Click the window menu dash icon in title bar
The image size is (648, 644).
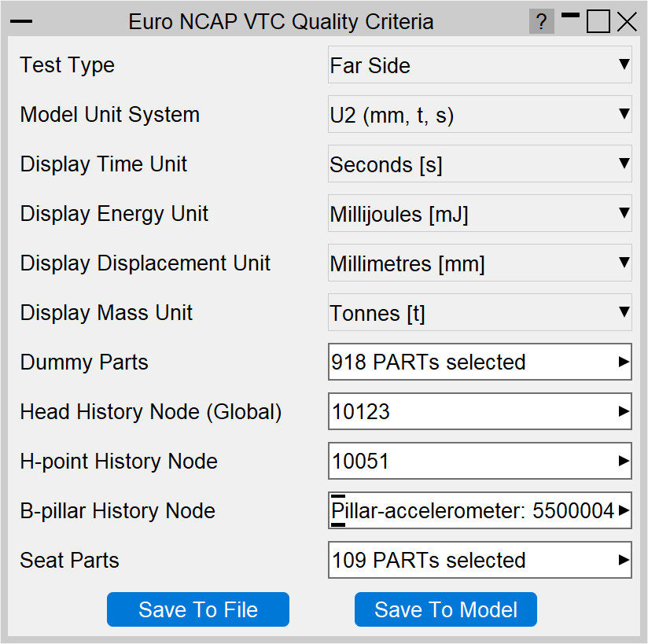[x=21, y=21]
